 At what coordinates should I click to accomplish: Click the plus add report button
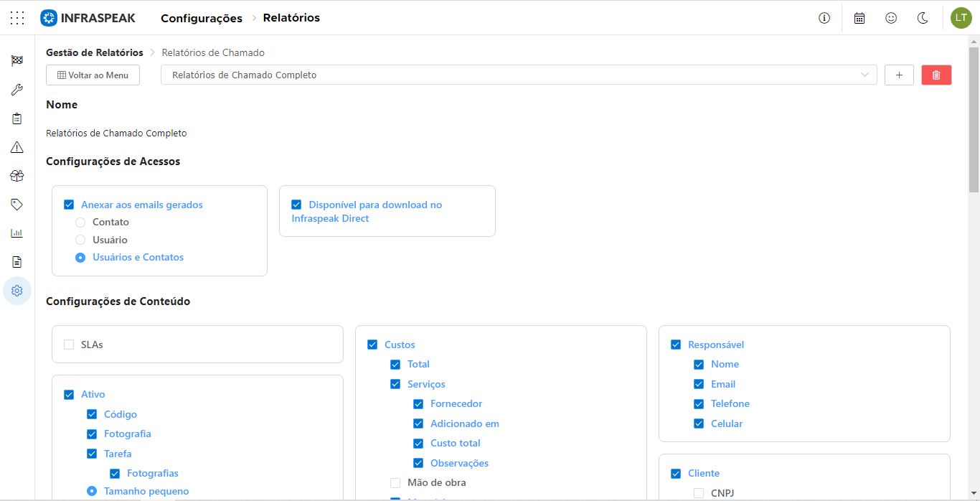(899, 75)
